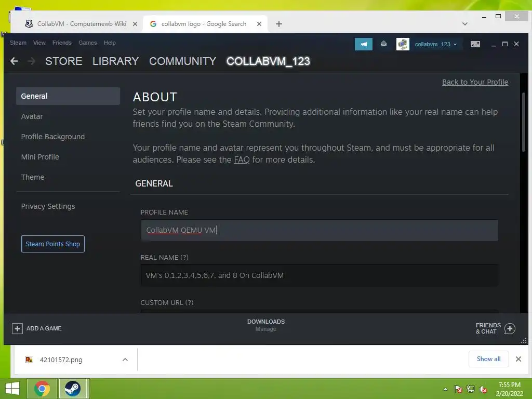Viewport: 532px width, 399px height.
Task: Open the network tray icon
Action: pos(471,389)
